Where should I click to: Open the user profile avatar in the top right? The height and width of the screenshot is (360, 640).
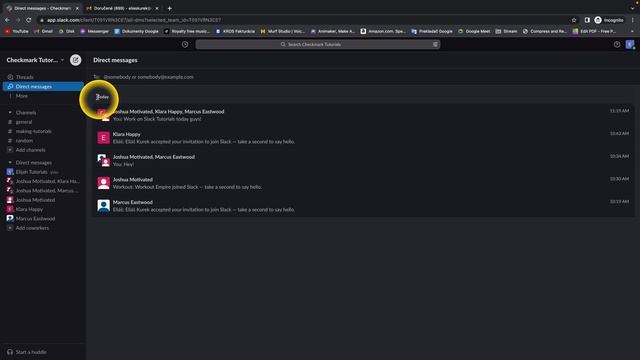click(x=630, y=44)
